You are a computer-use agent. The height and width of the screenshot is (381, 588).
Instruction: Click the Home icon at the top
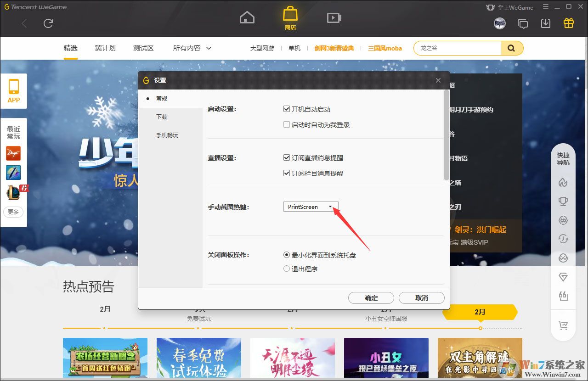[247, 17]
